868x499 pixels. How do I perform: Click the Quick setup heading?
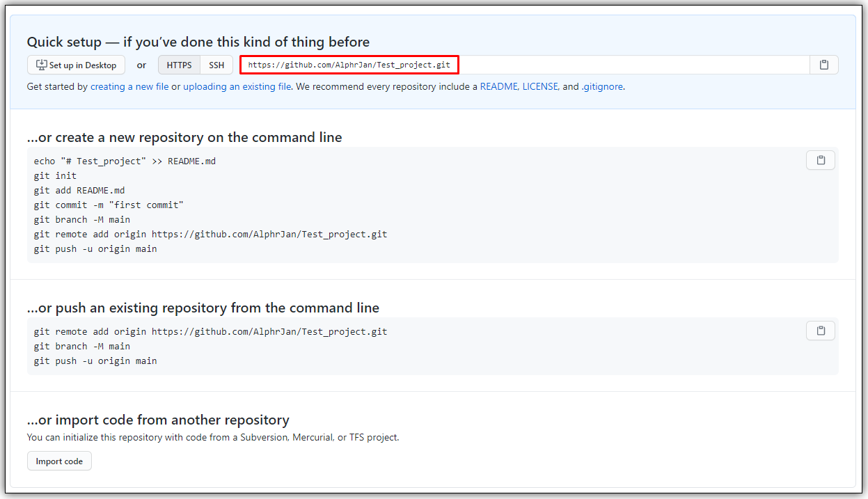[198, 42]
